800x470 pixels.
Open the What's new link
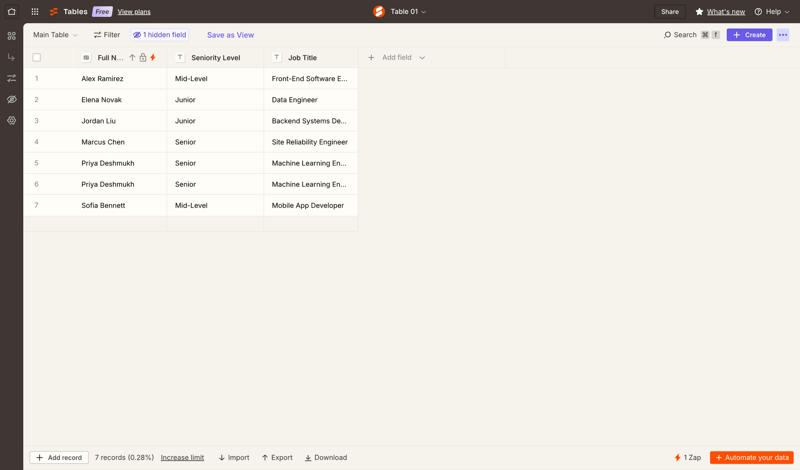coord(726,11)
